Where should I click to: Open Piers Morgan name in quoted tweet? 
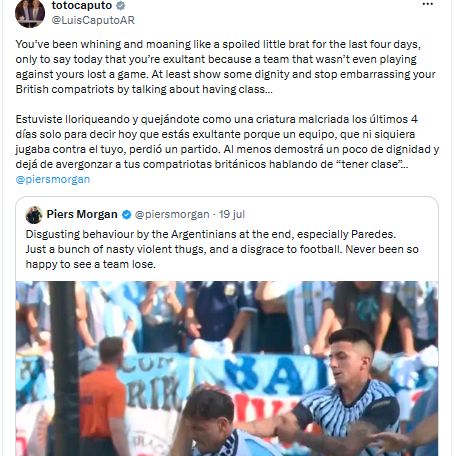click(x=82, y=214)
